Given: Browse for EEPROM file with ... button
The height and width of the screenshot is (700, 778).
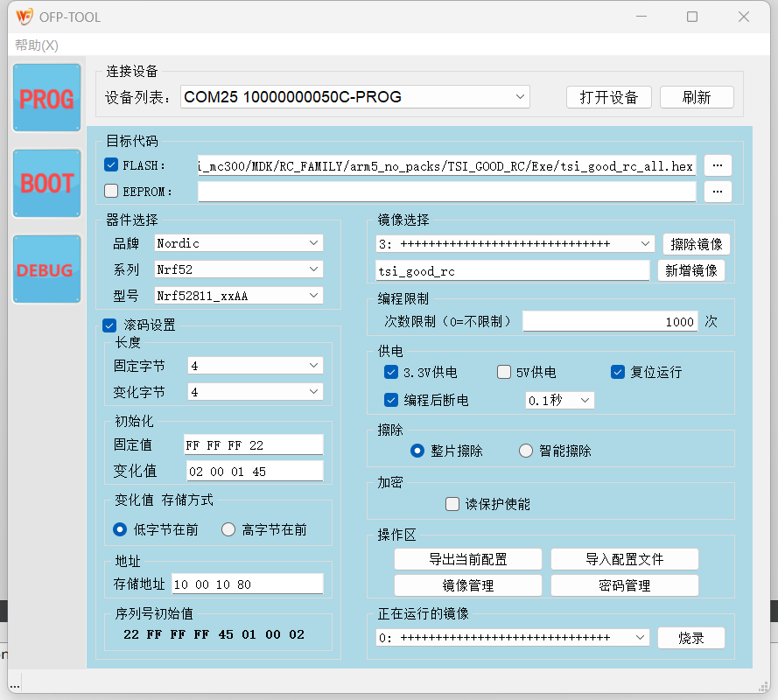Looking at the screenshot, I should 718,191.
